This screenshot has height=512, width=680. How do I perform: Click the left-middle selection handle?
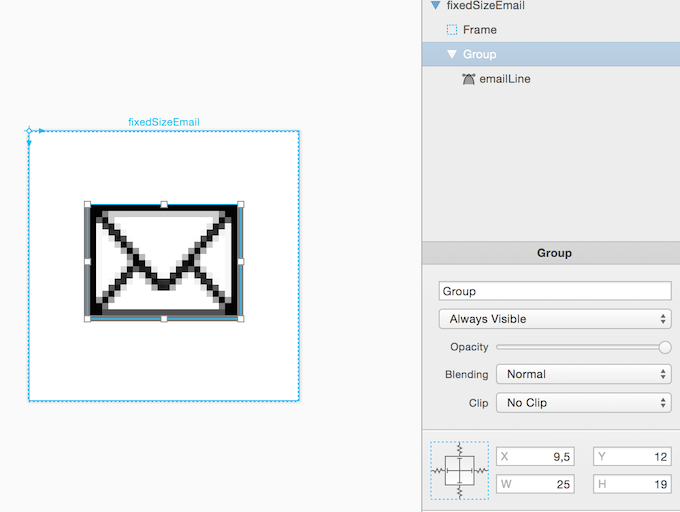tap(87, 261)
